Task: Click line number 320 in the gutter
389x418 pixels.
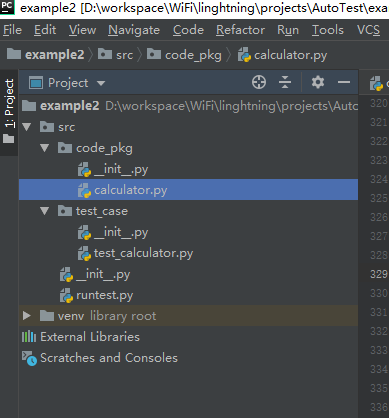Action: point(379,103)
